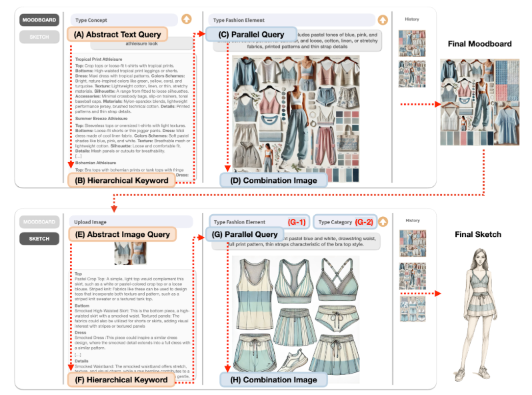The height and width of the screenshot is (395, 532).
Task: Select the MOODBOARD tab in the bottom panel
Action: (x=39, y=222)
